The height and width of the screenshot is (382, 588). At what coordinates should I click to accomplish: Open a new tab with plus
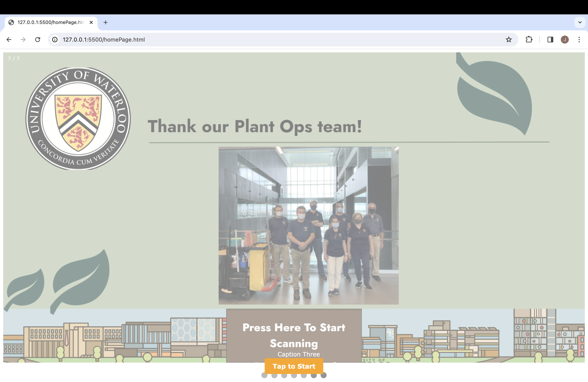pyautogui.click(x=105, y=22)
